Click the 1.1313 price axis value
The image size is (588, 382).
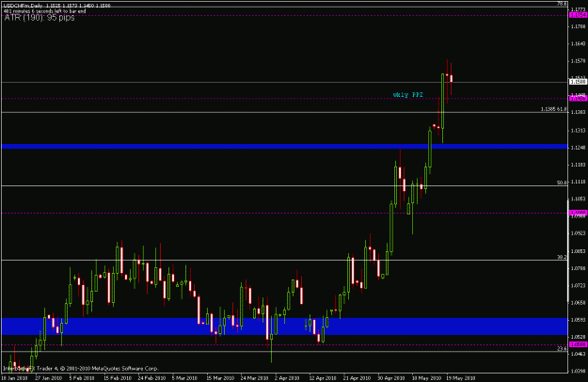click(x=578, y=131)
